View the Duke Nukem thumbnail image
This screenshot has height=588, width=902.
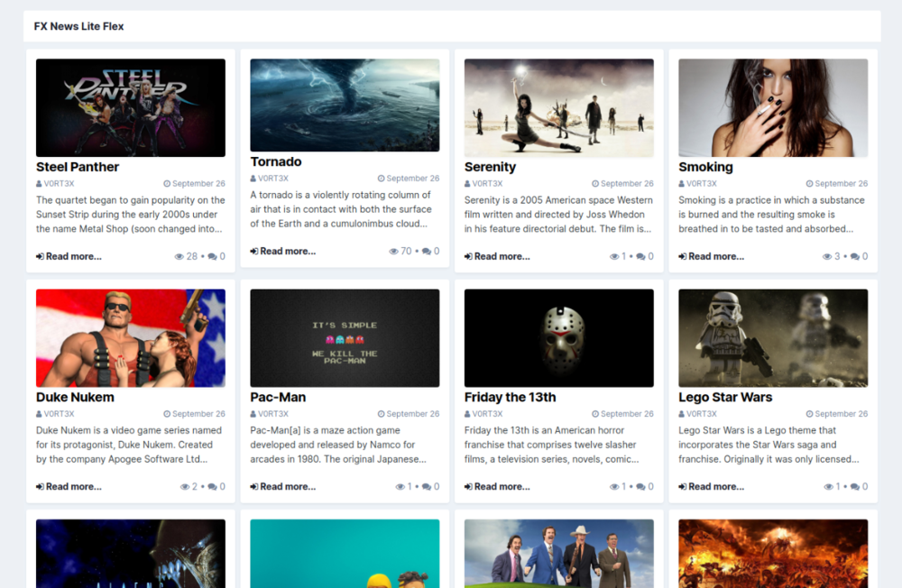point(131,338)
